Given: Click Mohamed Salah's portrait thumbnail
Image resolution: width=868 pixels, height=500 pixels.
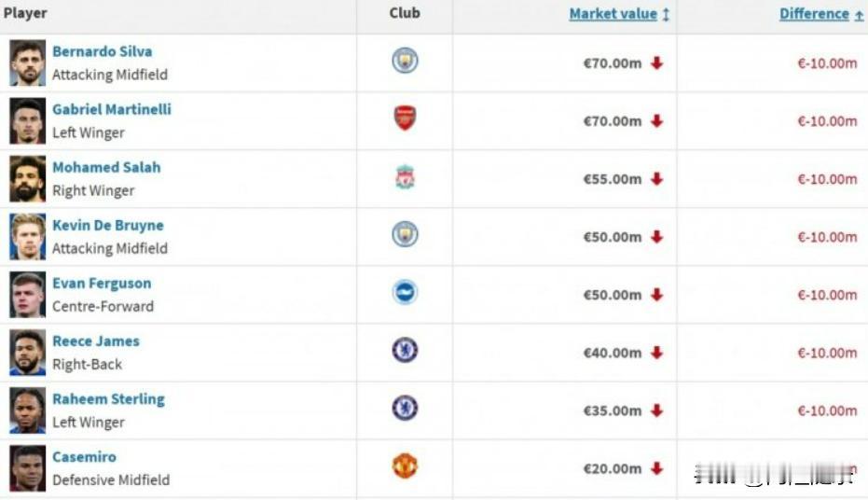Looking at the screenshot, I should click(28, 179).
